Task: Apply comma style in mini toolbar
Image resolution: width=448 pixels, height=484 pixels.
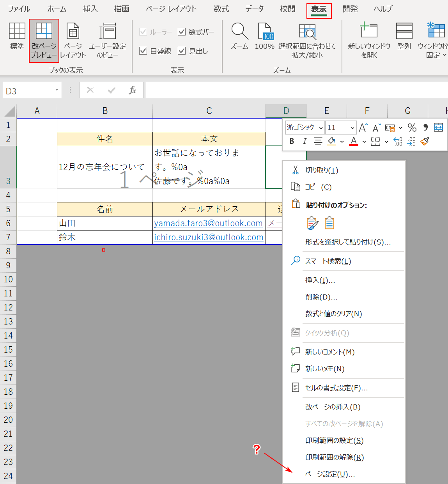Action: [425, 128]
